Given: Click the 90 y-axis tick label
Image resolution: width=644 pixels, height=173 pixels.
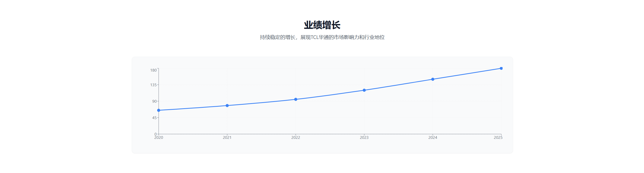Looking at the screenshot, I should coord(154,101).
